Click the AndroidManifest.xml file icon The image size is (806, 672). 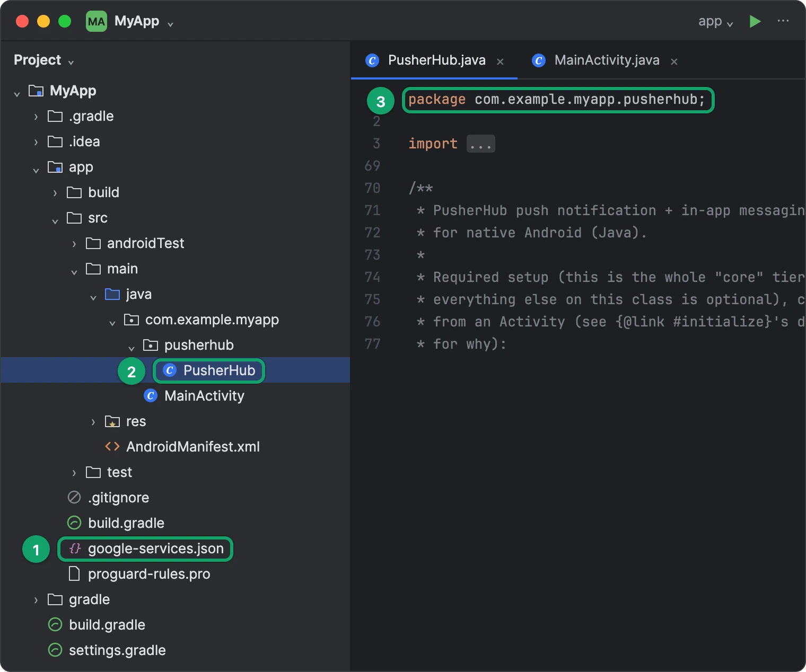click(112, 446)
